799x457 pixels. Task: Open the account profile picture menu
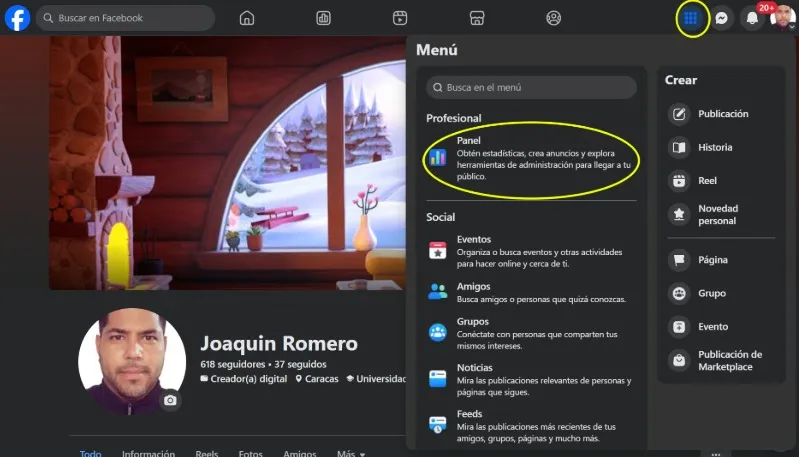(x=783, y=18)
